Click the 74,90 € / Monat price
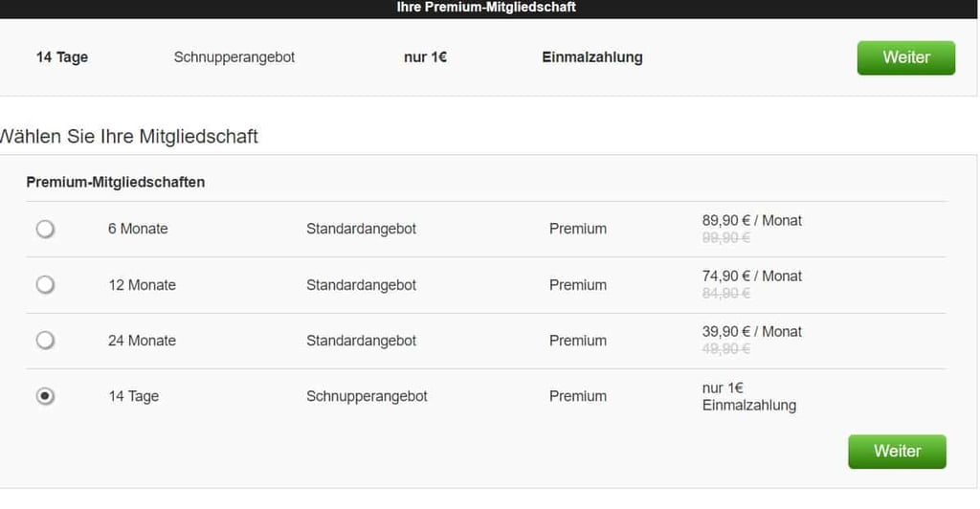This screenshot has height=509, width=980. pos(751,277)
